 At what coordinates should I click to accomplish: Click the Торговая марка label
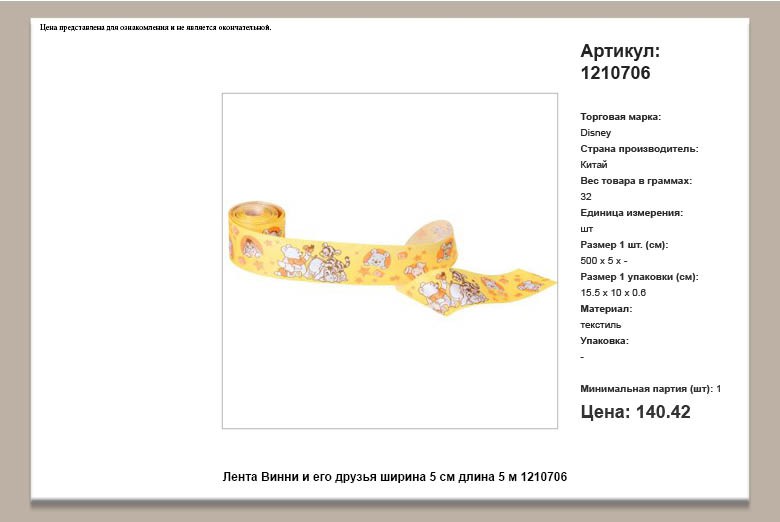pos(620,117)
